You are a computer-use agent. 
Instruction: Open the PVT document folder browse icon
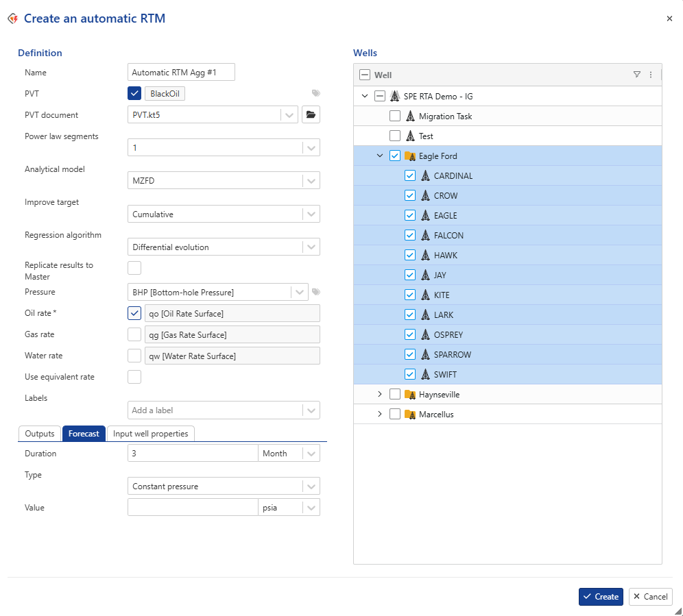pyautogui.click(x=311, y=115)
